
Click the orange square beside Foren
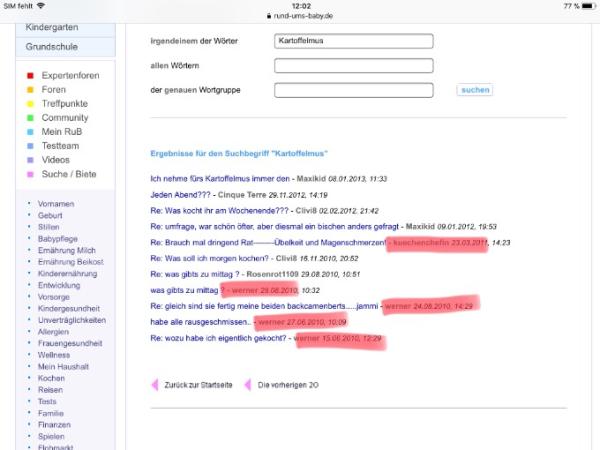[x=30, y=90]
